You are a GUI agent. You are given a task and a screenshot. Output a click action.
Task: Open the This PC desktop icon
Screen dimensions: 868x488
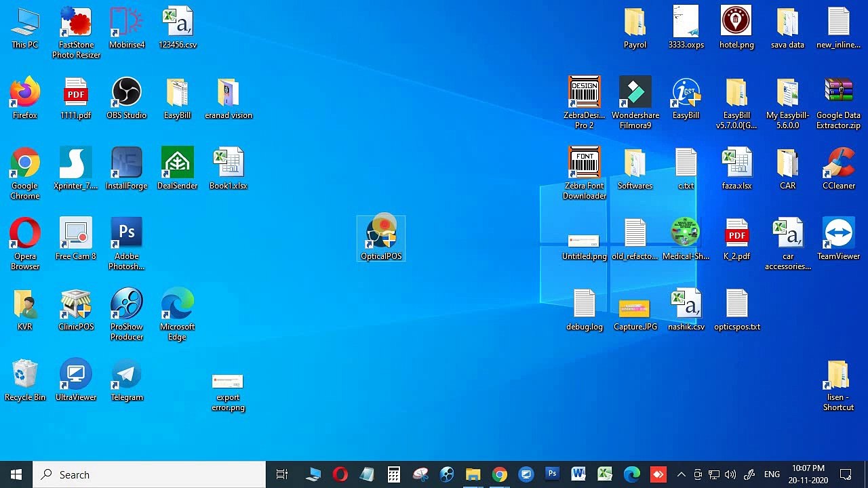coord(25,27)
